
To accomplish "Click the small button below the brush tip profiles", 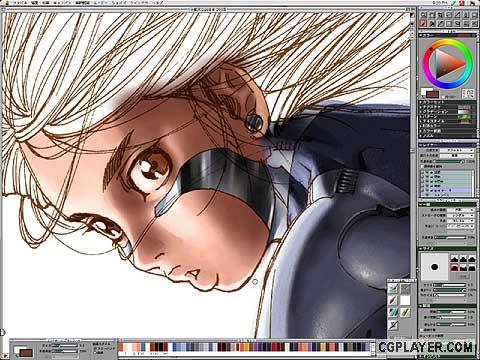I will [x=463, y=276].
